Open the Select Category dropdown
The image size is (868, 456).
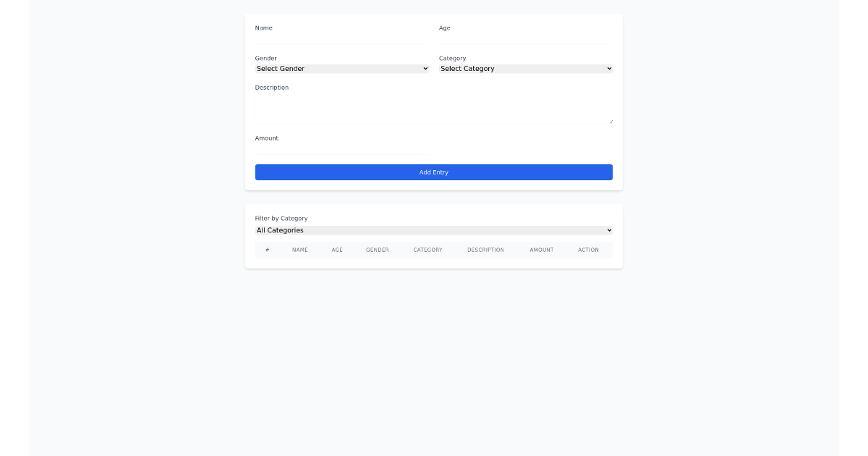point(524,68)
